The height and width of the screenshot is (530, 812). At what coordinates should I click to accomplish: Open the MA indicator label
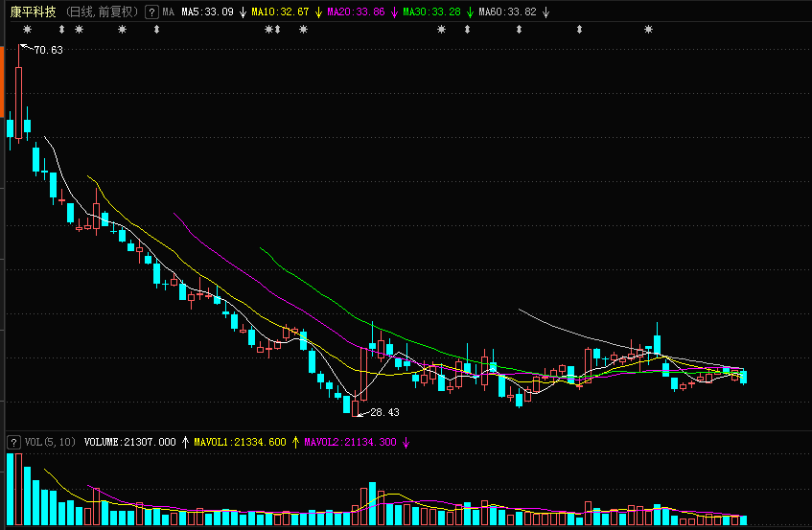point(169,12)
